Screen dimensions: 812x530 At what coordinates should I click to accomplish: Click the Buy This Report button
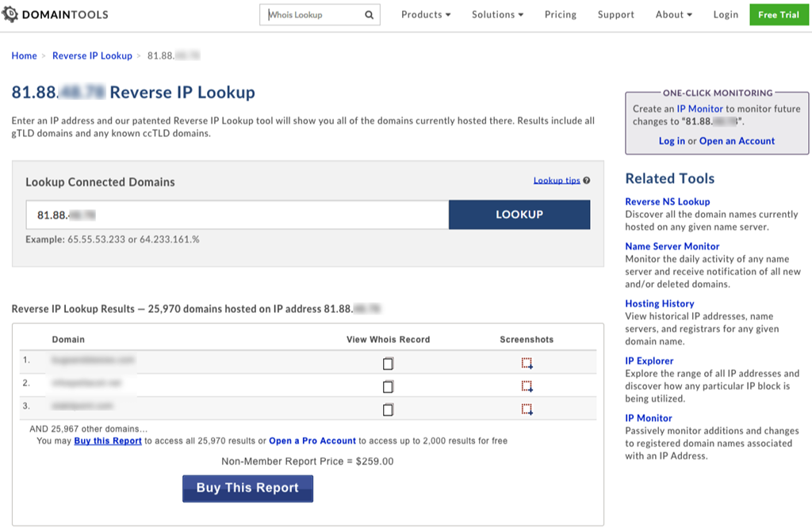[247, 488]
